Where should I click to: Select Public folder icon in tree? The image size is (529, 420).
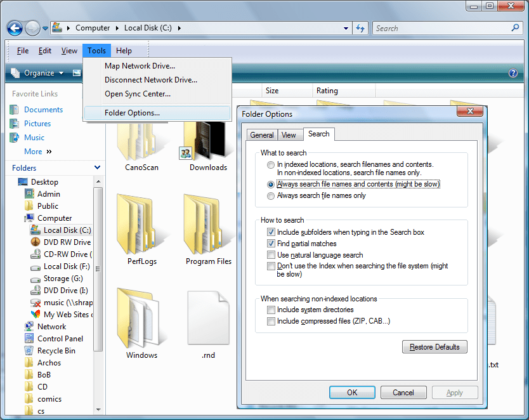point(29,206)
